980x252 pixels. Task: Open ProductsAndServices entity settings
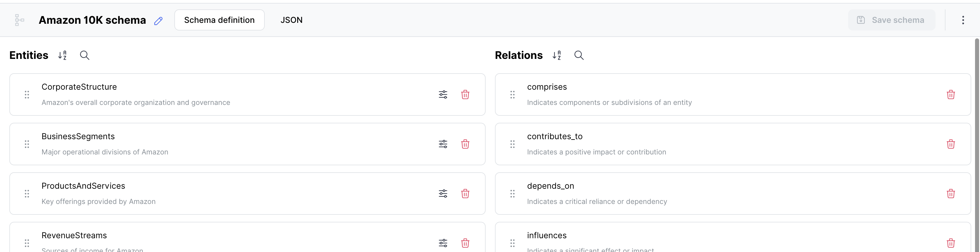pos(443,194)
